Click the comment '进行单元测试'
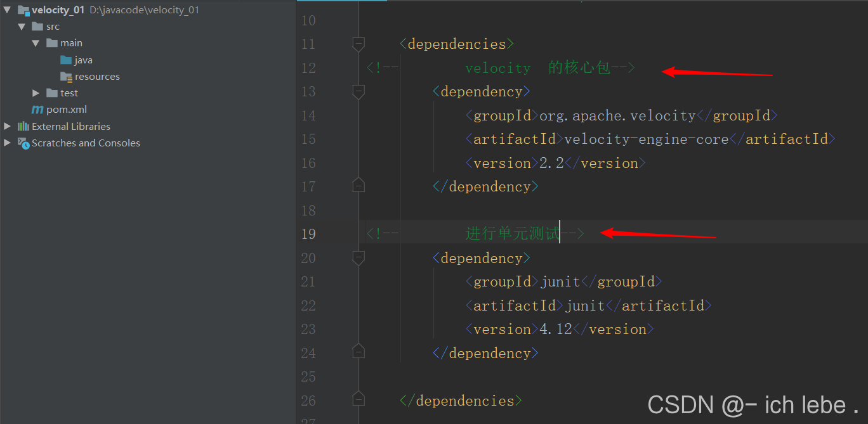 tap(513, 234)
